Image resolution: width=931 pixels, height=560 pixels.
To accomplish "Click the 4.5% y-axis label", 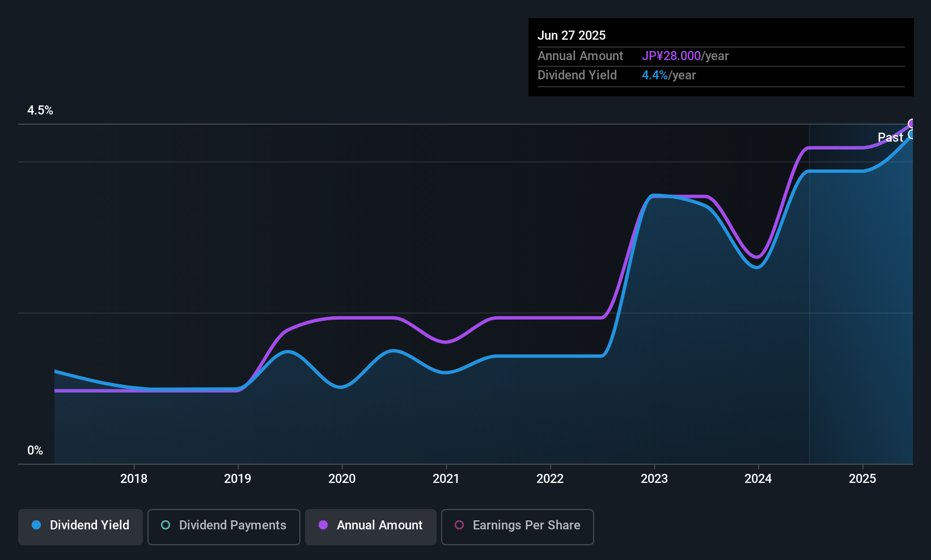I will pyautogui.click(x=40, y=111).
